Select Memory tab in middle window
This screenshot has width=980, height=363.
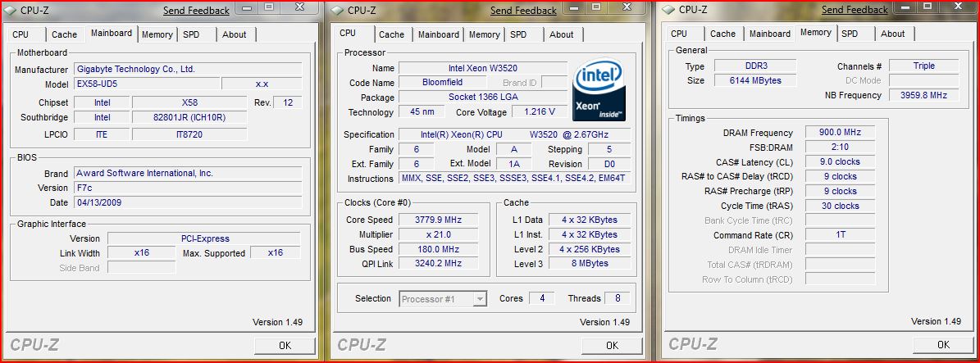485,34
